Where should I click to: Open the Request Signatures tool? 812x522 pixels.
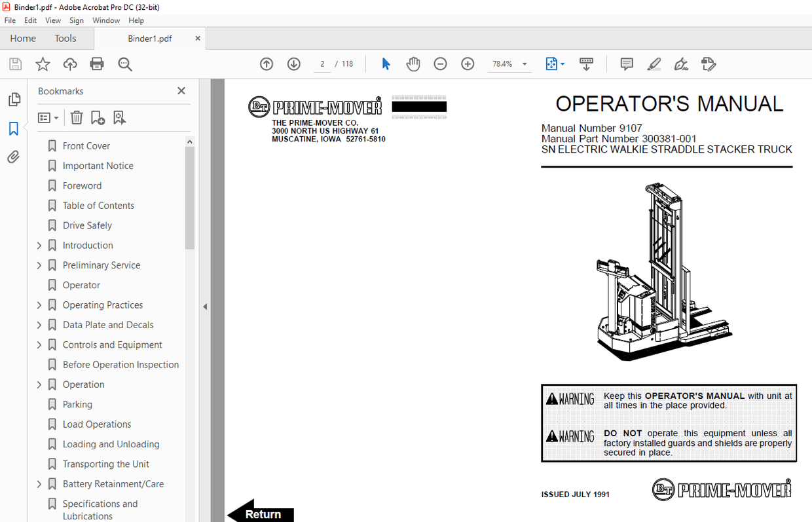709,64
